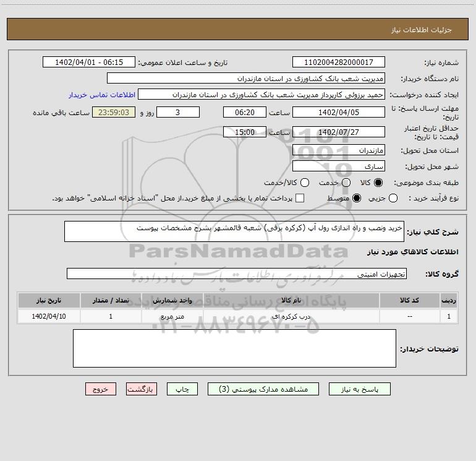This screenshot has width=476, height=461.
Task: Click the توضیحات خریدار text area
Action: coord(234,348)
